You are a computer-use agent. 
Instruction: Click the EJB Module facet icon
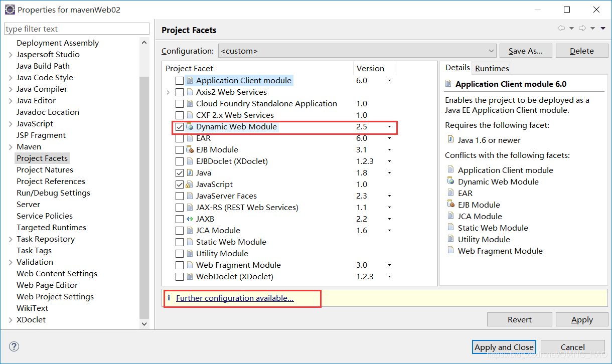click(190, 150)
